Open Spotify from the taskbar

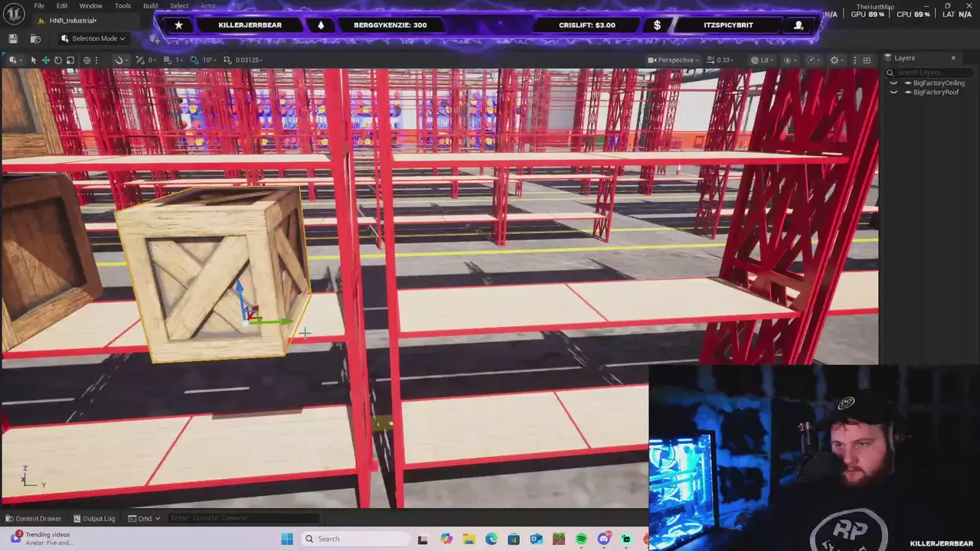[x=581, y=539]
